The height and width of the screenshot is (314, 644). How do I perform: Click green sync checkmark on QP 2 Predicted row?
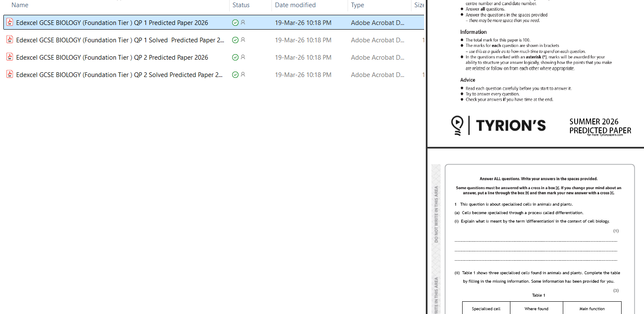[236, 57]
